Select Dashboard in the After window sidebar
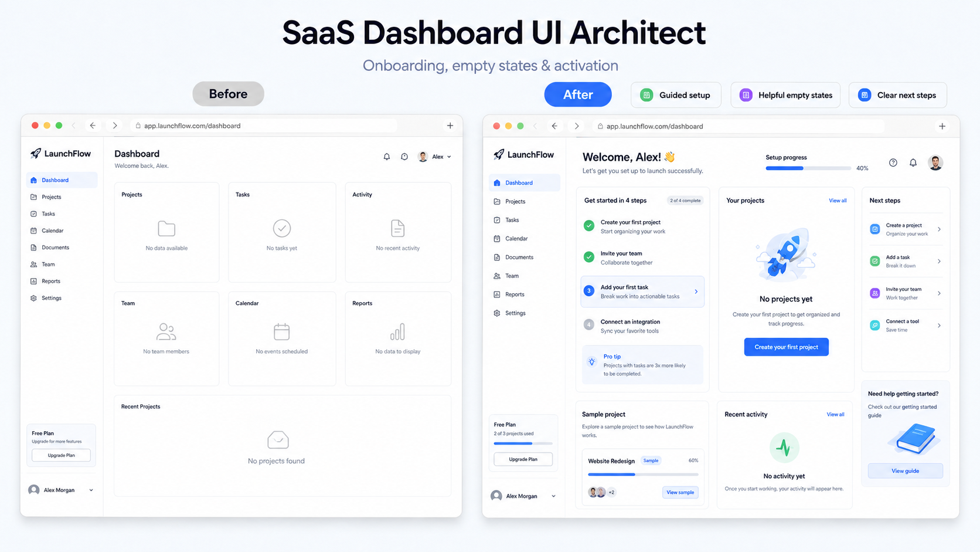 coord(525,182)
